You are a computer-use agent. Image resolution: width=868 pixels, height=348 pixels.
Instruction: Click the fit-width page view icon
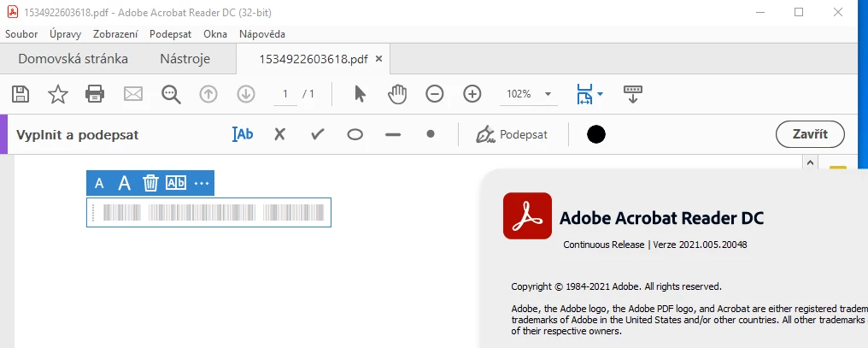pos(584,94)
